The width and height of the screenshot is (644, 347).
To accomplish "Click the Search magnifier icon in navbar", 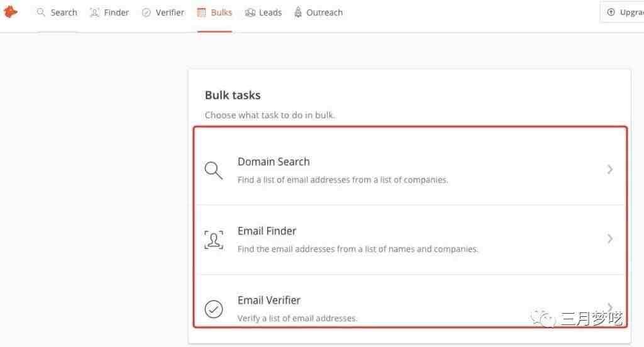I will click(x=41, y=13).
